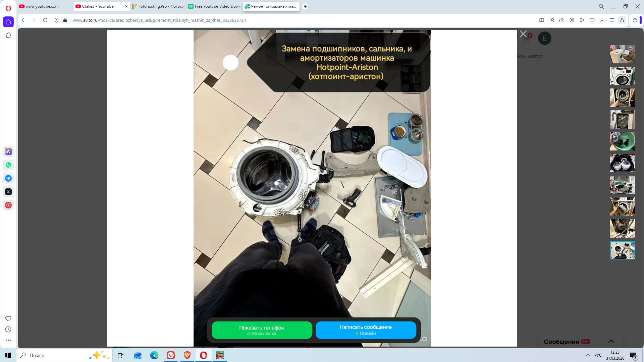Open Opera easy setup menu
The image size is (644, 362).
tap(612, 20)
